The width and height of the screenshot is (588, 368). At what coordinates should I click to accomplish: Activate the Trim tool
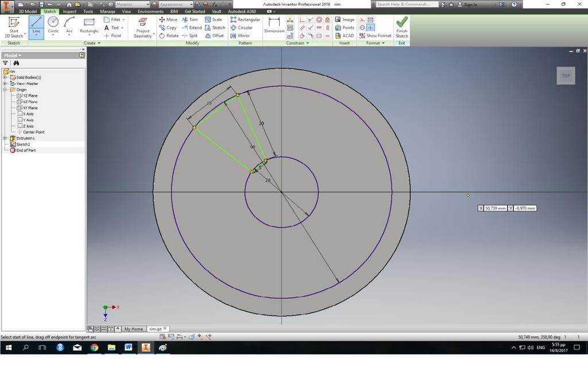(x=189, y=20)
